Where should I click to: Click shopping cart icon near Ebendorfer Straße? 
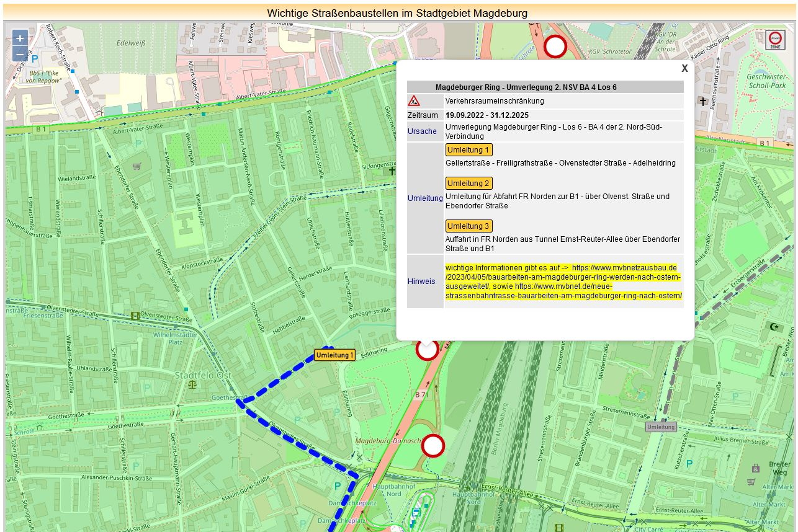(137, 166)
